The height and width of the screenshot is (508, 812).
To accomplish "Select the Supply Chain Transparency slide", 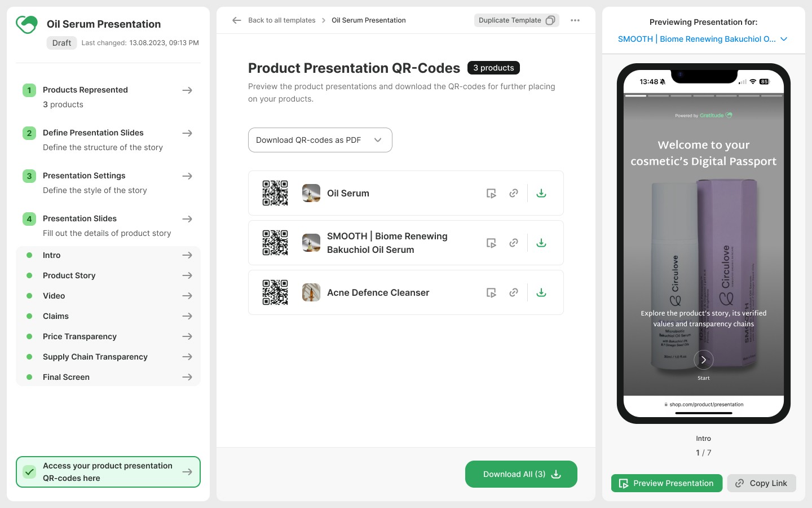I will (108, 357).
